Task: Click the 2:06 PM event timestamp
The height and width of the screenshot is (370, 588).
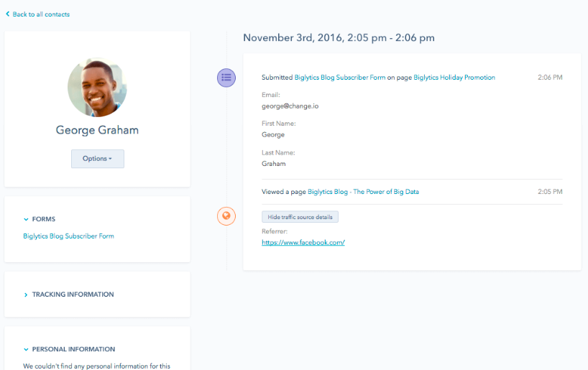Action: point(550,77)
